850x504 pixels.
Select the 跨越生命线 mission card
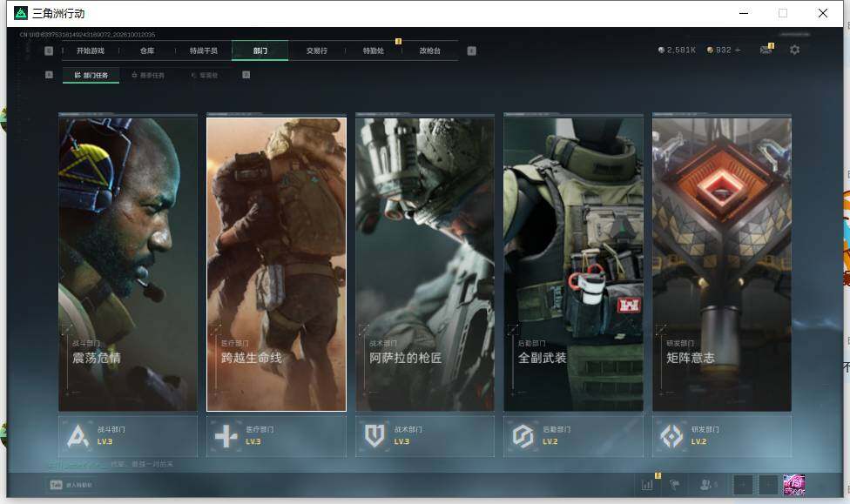click(276, 264)
